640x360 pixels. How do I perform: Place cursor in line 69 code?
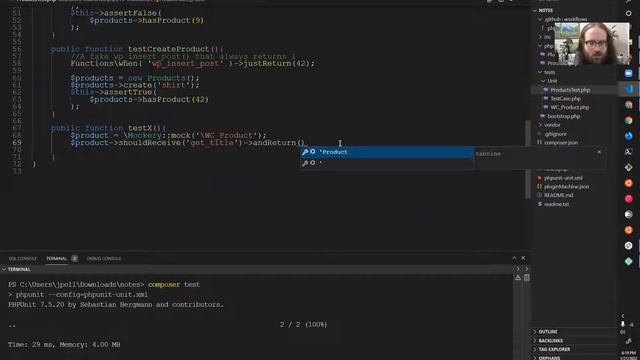click(188, 143)
